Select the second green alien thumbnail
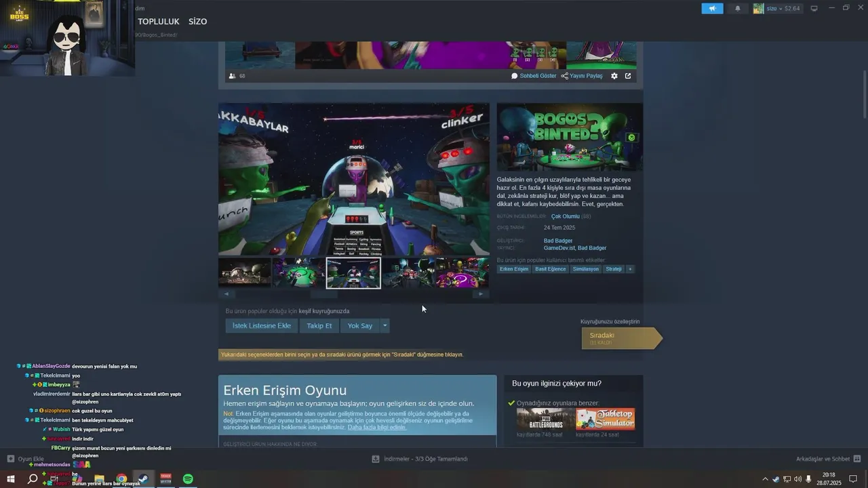Image resolution: width=868 pixels, height=488 pixels. (x=299, y=272)
